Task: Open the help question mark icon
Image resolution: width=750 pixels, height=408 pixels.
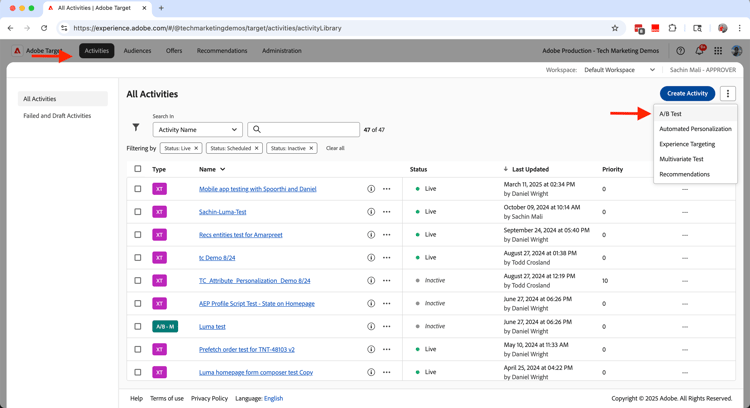Action: coord(680,51)
